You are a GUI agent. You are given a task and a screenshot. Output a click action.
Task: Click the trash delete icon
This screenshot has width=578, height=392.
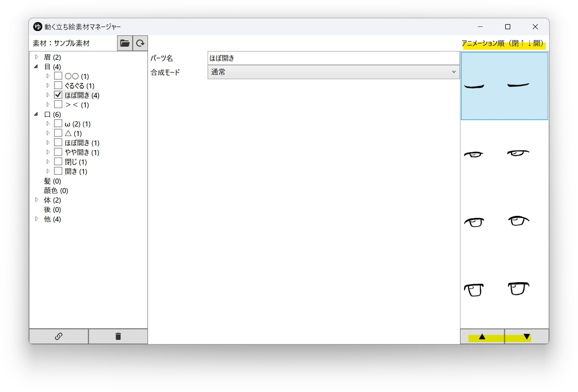click(x=118, y=336)
